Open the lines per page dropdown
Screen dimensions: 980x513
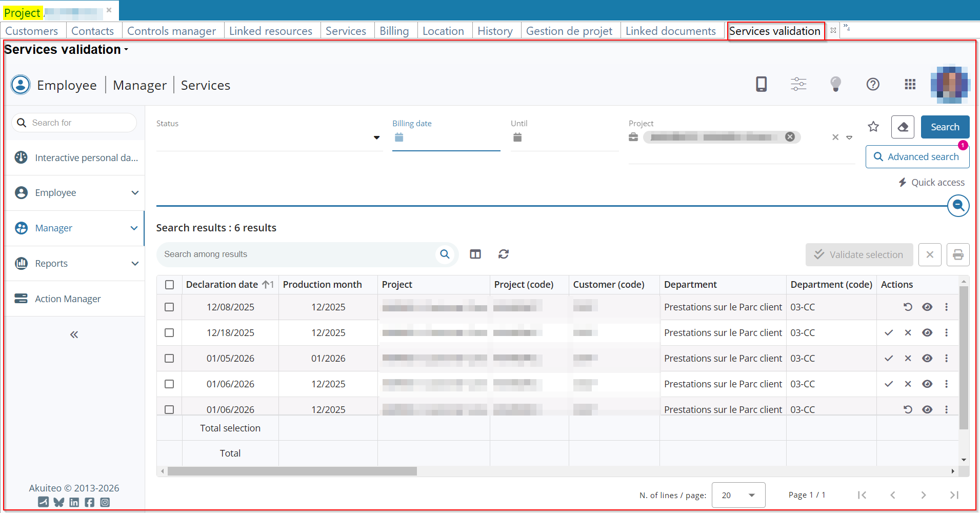738,495
